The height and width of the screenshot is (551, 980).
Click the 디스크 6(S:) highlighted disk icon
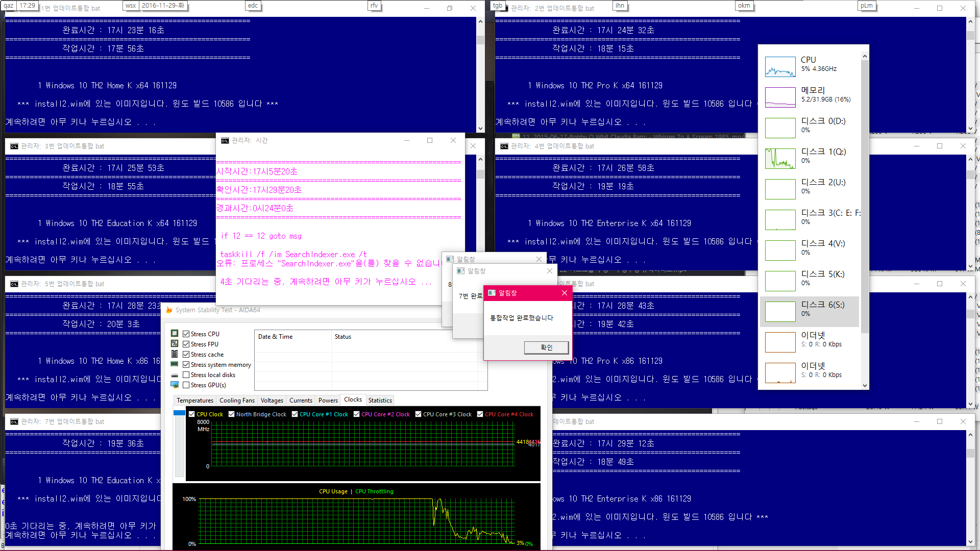[778, 310]
